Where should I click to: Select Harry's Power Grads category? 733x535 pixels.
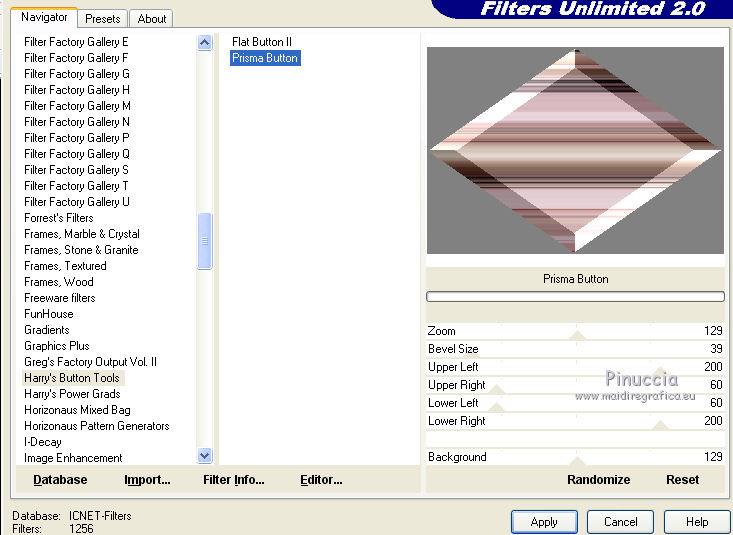[72, 394]
